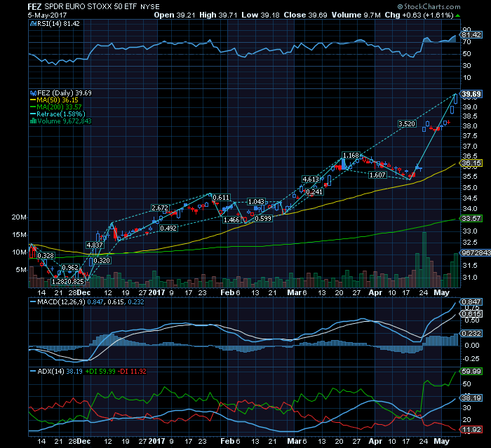Viewport: 491px width, 448px height.
Task: Click the green MA(200) legend swatch
Action: [x=33, y=107]
